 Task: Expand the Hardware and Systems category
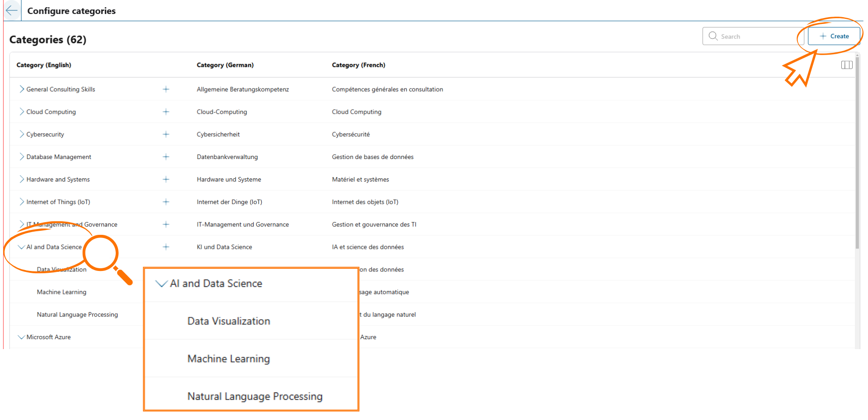coord(21,180)
